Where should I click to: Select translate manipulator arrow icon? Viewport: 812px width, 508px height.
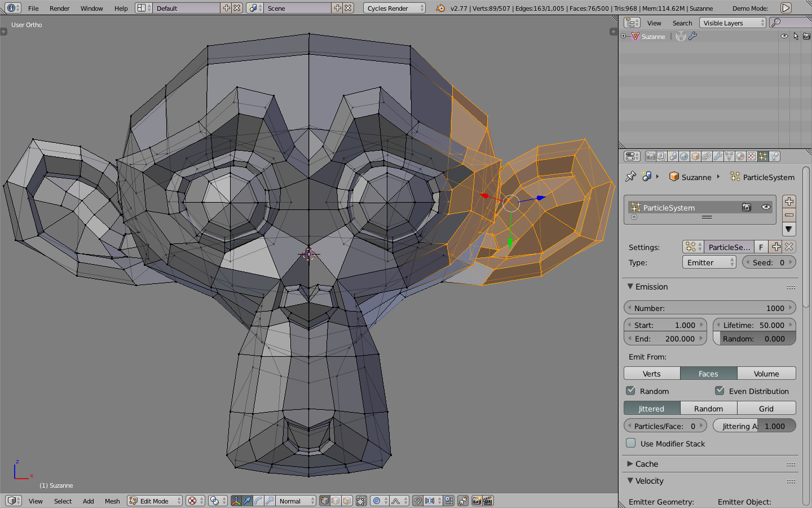247,501
